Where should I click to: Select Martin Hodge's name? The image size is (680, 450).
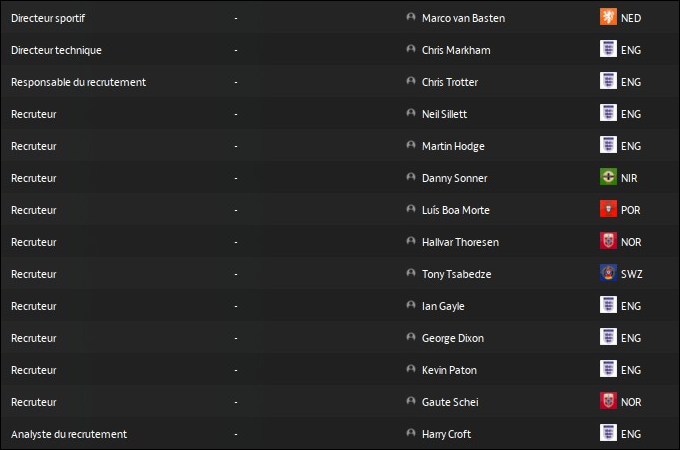pyautogui.click(x=453, y=146)
